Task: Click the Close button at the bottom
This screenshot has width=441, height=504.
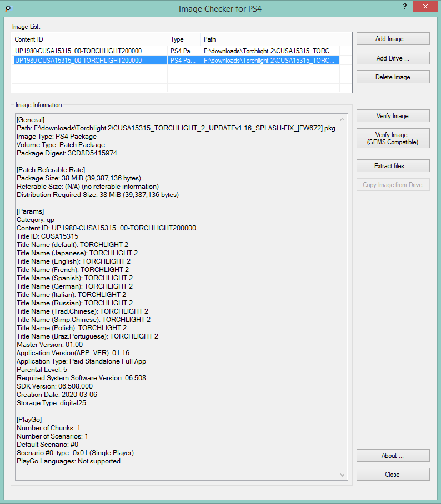Action: (x=393, y=475)
